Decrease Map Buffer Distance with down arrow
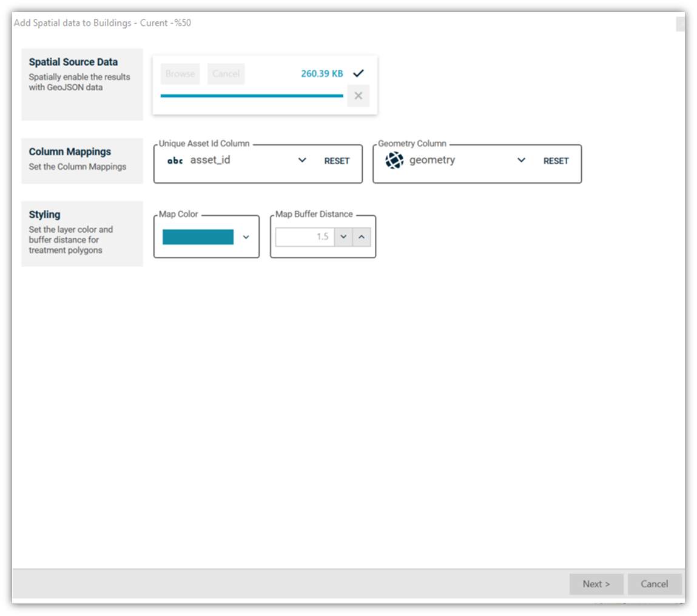This screenshot has height=616, width=697. [x=343, y=237]
